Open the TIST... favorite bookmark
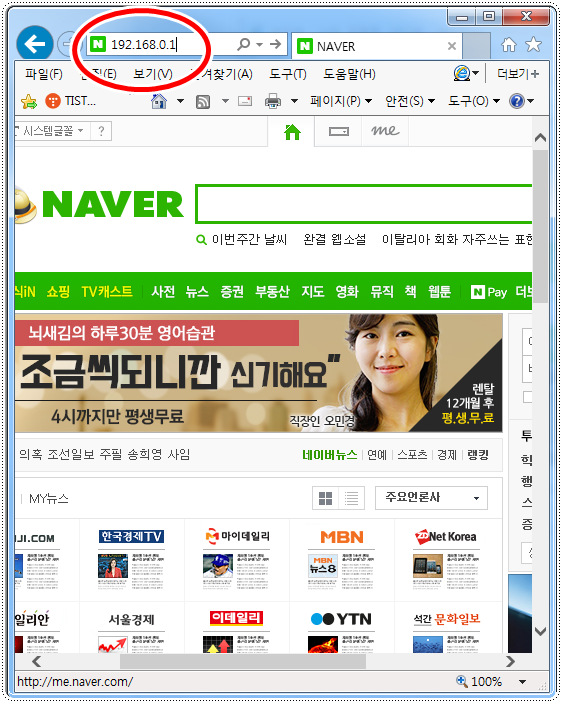This screenshot has width=562, height=703. 71,101
